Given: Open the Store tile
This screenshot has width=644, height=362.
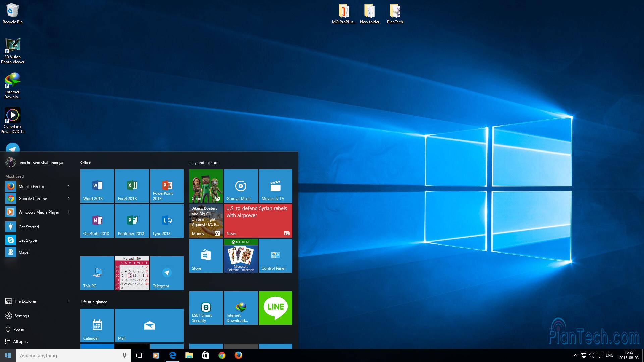Looking at the screenshot, I should pyautogui.click(x=206, y=256).
